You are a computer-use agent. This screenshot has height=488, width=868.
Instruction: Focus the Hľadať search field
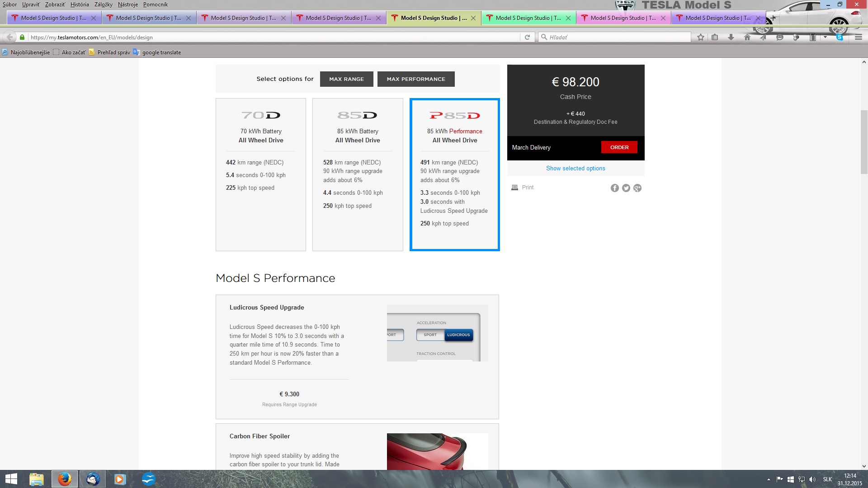click(x=615, y=37)
